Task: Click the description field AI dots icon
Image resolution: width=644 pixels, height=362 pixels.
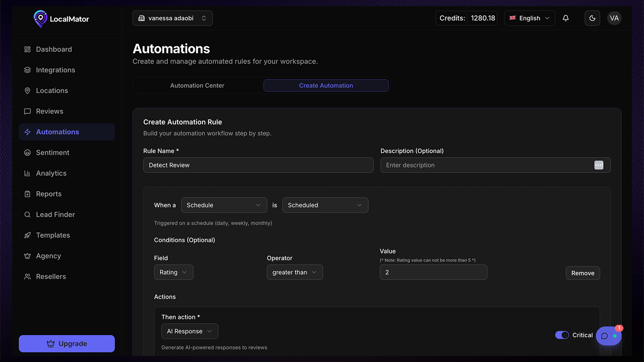Action: [x=598, y=165]
